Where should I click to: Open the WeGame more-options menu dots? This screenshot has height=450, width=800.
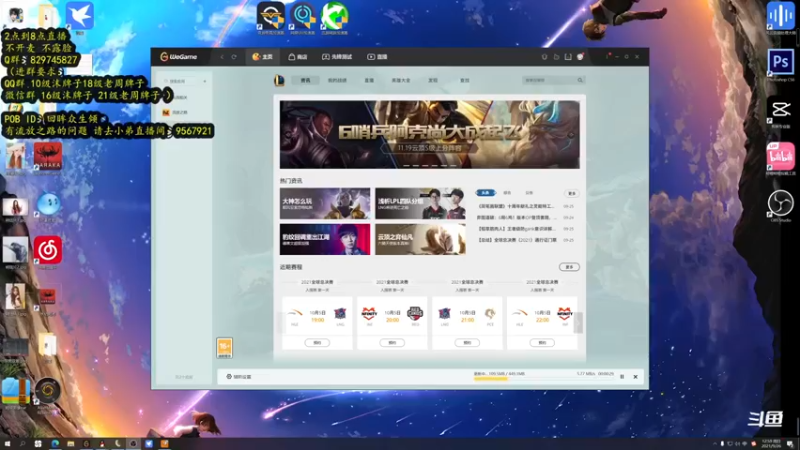coord(608,56)
